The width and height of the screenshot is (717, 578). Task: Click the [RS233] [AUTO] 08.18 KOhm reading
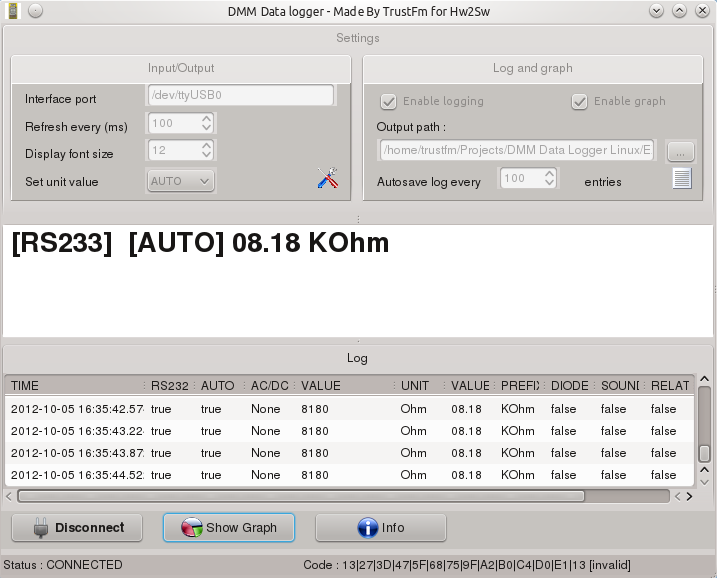point(200,242)
